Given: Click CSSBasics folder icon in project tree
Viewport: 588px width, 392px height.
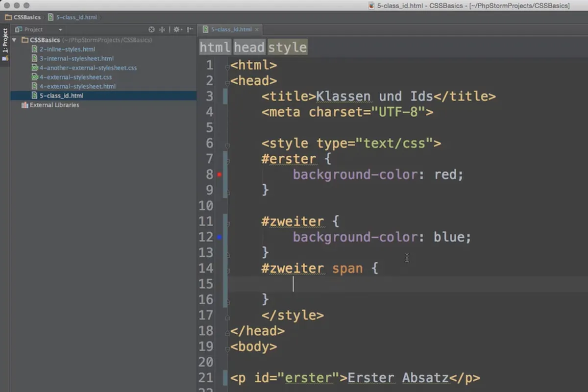Looking at the screenshot, I should (24, 40).
